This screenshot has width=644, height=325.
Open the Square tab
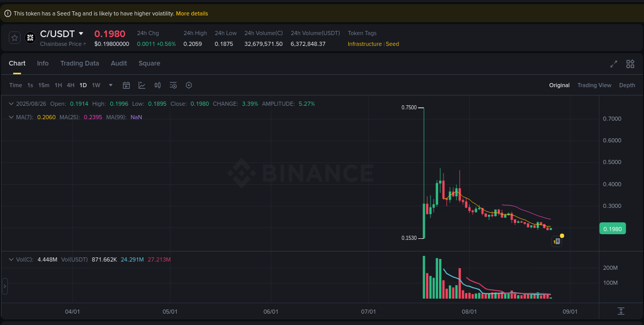click(x=149, y=63)
